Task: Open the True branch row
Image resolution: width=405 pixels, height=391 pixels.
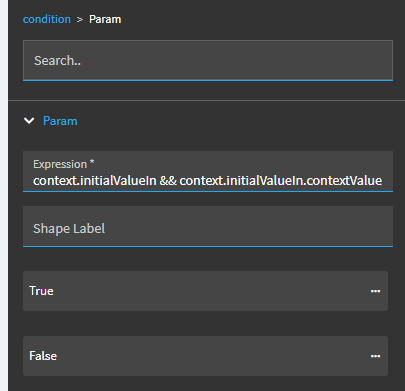Action: click(205, 291)
